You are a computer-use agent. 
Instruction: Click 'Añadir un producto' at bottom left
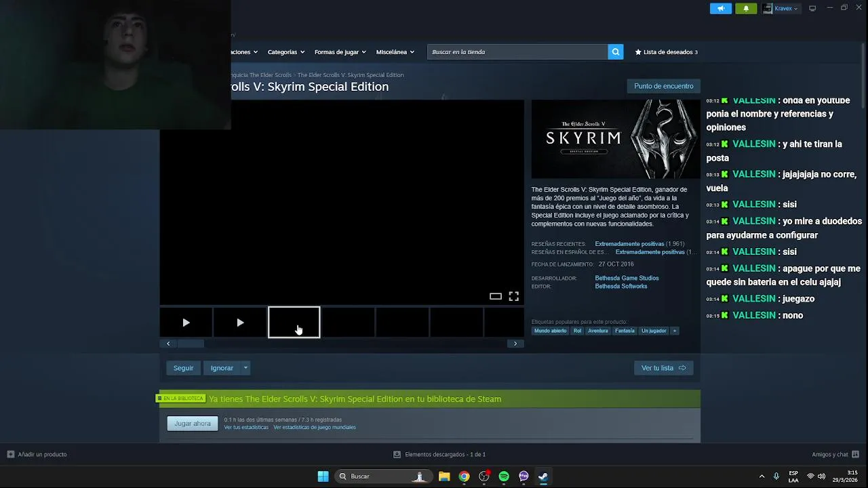tap(37, 454)
